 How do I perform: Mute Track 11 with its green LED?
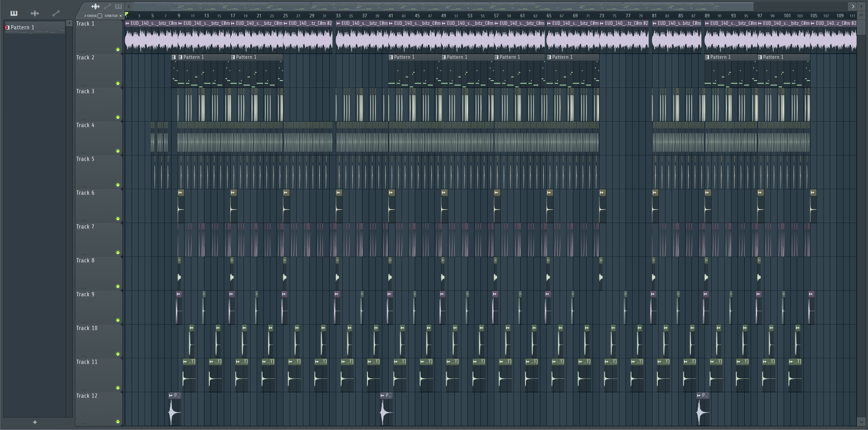(x=118, y=388)
